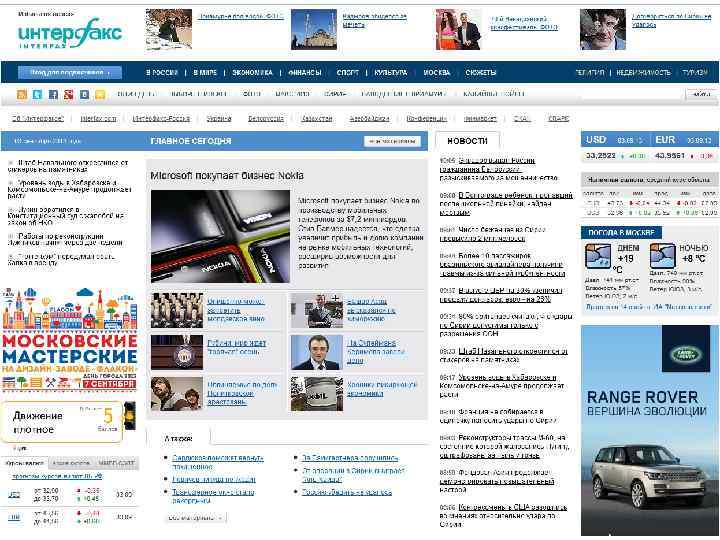Open the Культура menu item
The width and height of the screenshot is (720, 540).
click(391, 73)
